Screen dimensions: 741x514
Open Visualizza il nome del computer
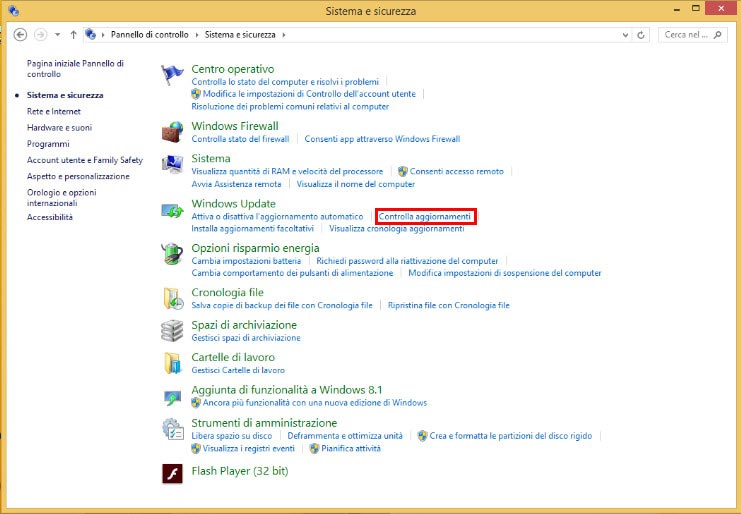click(355, 184)
